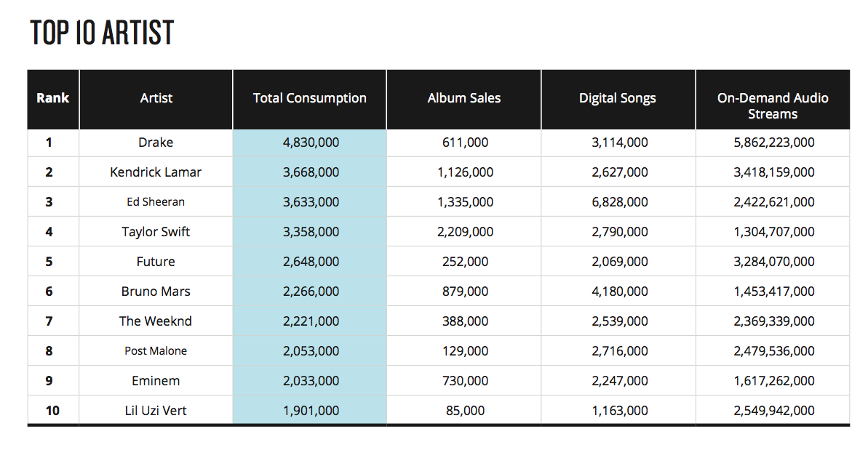Click the total consumption value 2,053,000

[x=311, y=352]
